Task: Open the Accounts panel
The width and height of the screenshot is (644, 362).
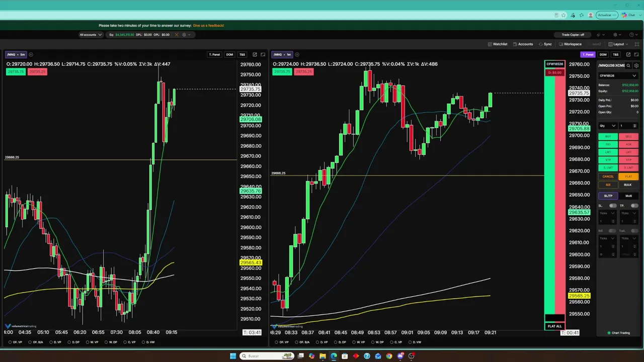Action: [523, 44]
